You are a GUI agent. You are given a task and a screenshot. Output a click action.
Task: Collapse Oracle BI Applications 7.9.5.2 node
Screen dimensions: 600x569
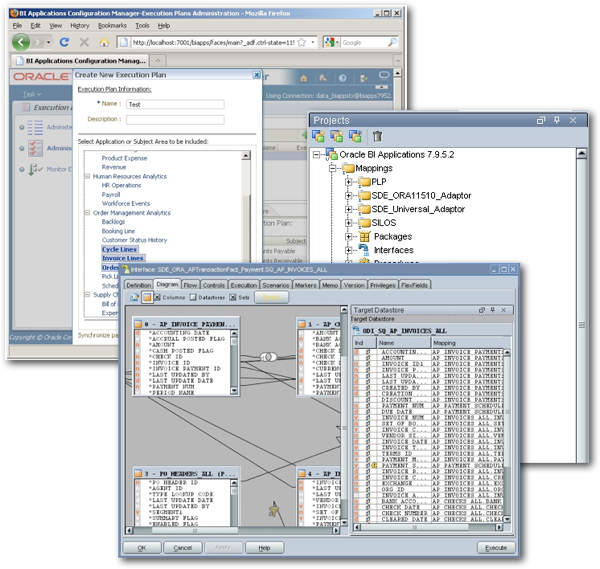316,155
